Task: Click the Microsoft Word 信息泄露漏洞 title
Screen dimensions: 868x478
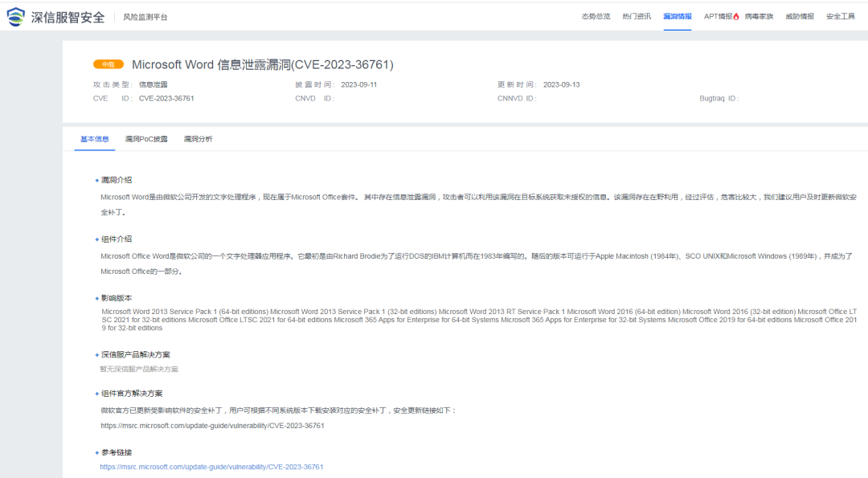Action: click(262, 65)
